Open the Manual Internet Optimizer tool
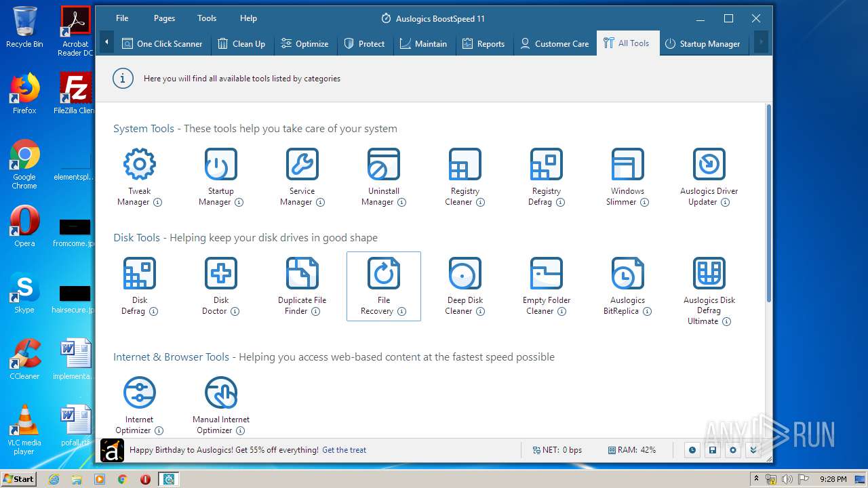 coord(220,406)
